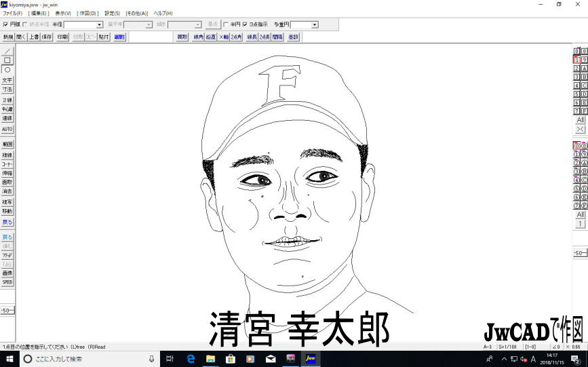This screenshot has height=367, width=588.
Task: Toggle square layer button 2
Action: click(576, 69)
